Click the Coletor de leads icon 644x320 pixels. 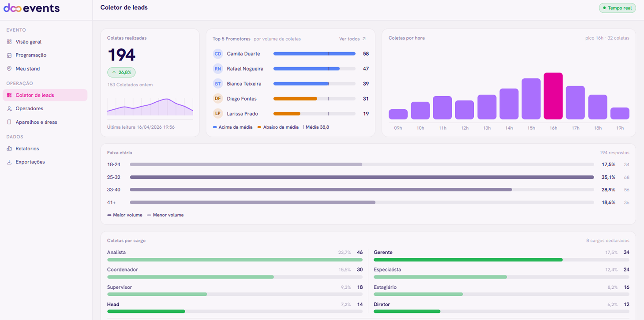click(9, 95)
